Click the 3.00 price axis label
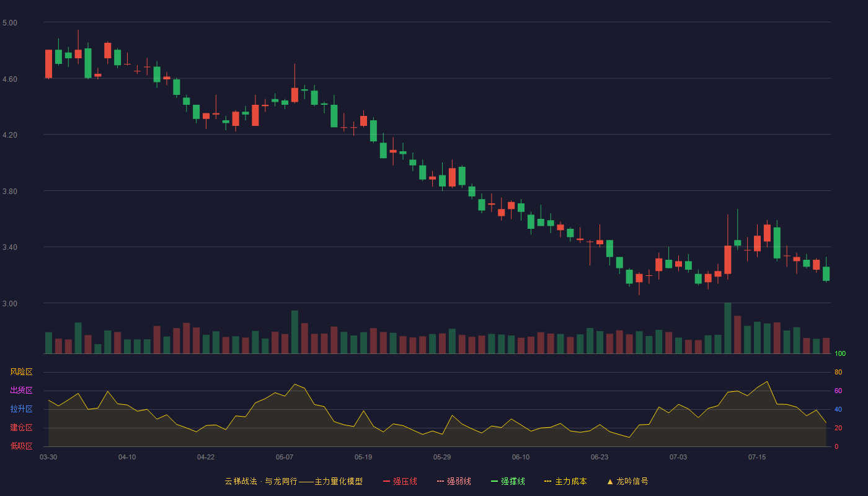The image size is (868, 496). (x=10, y=304)
